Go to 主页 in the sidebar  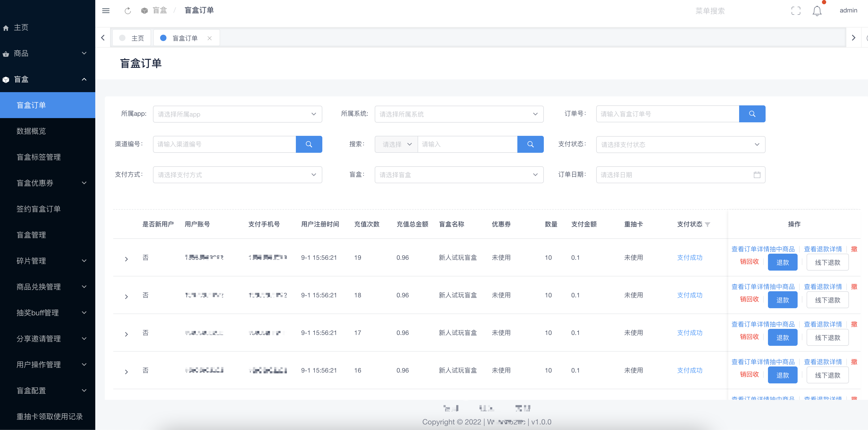point(48,27)
